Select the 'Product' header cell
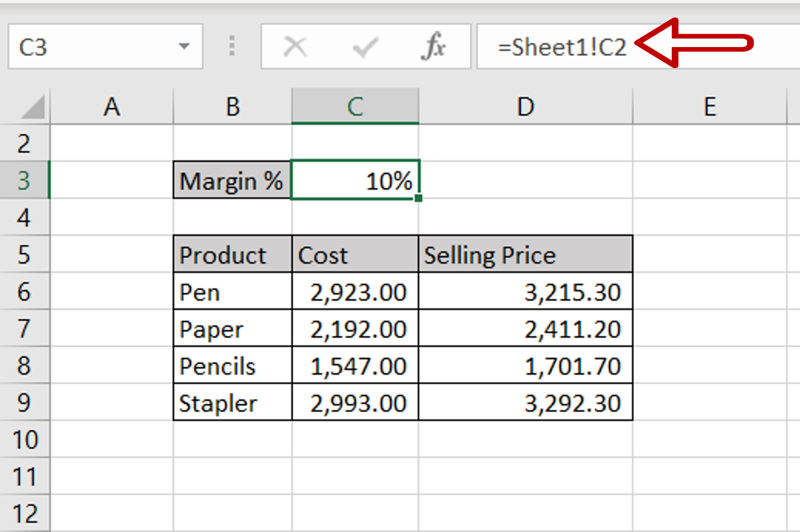 232,254
